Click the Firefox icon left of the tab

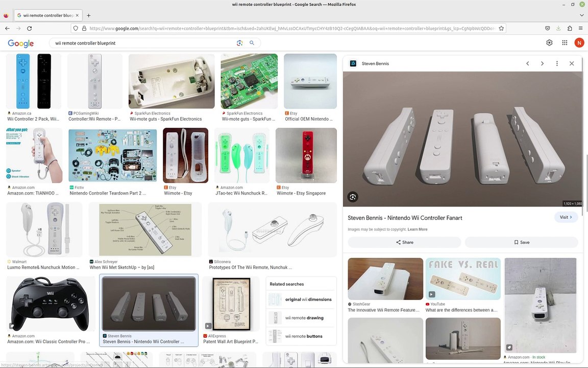[x=6, y=15]
